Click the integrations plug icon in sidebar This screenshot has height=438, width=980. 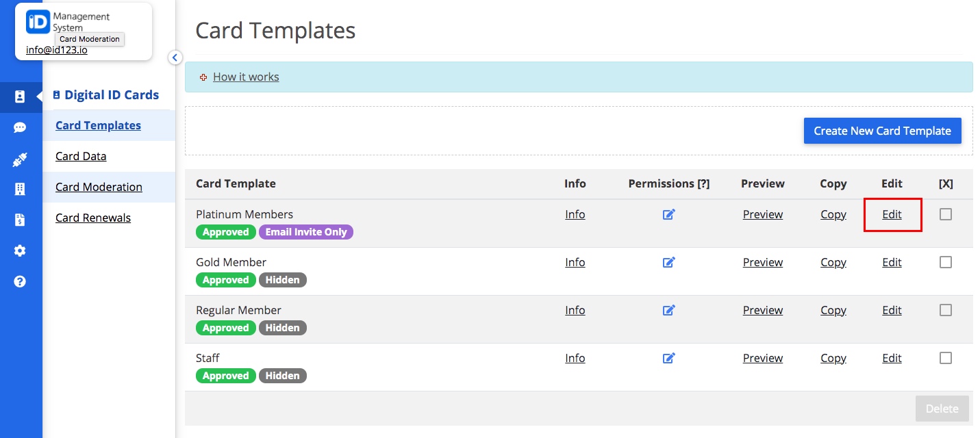coord(21,158)
